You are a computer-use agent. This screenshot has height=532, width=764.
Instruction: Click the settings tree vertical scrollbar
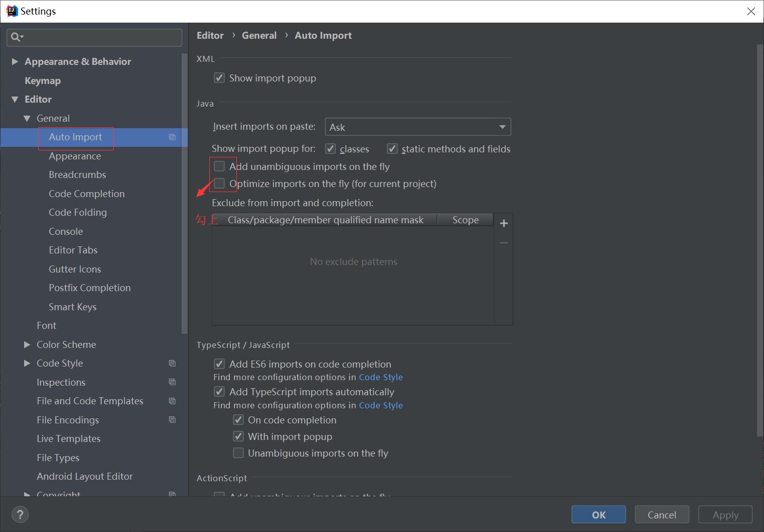tap(184, 193)
